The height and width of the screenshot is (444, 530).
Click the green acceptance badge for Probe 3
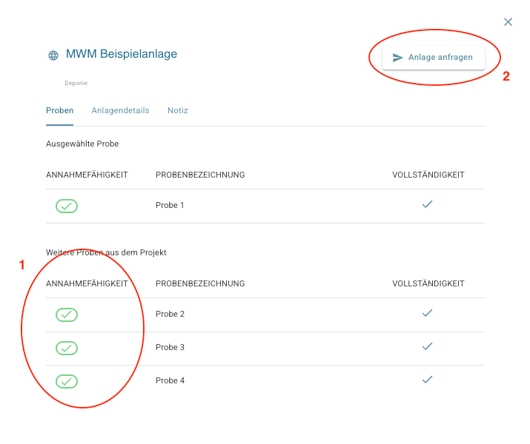67,348
